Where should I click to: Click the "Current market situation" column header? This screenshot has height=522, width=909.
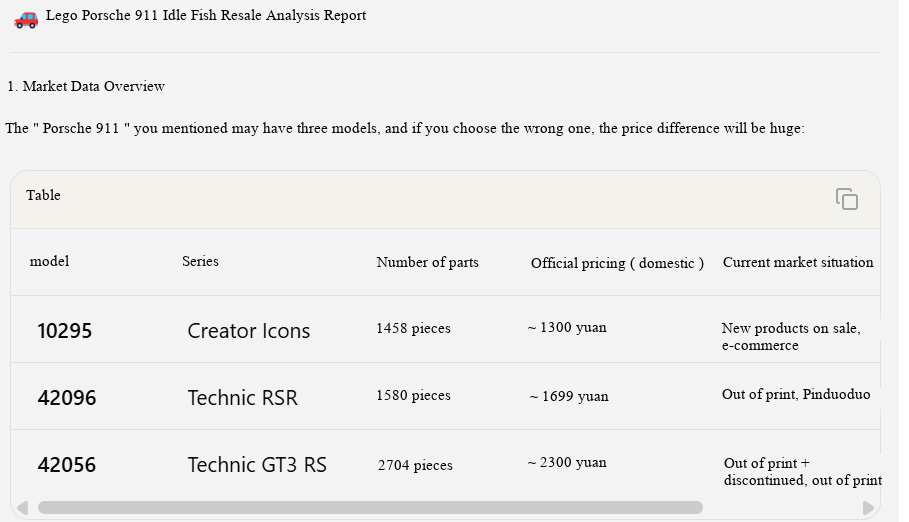tap(798, 262)
